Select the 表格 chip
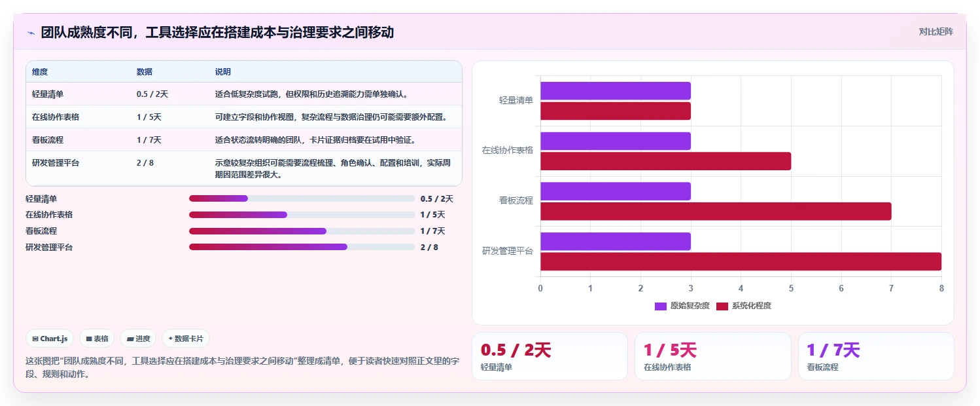 (97, 339)
